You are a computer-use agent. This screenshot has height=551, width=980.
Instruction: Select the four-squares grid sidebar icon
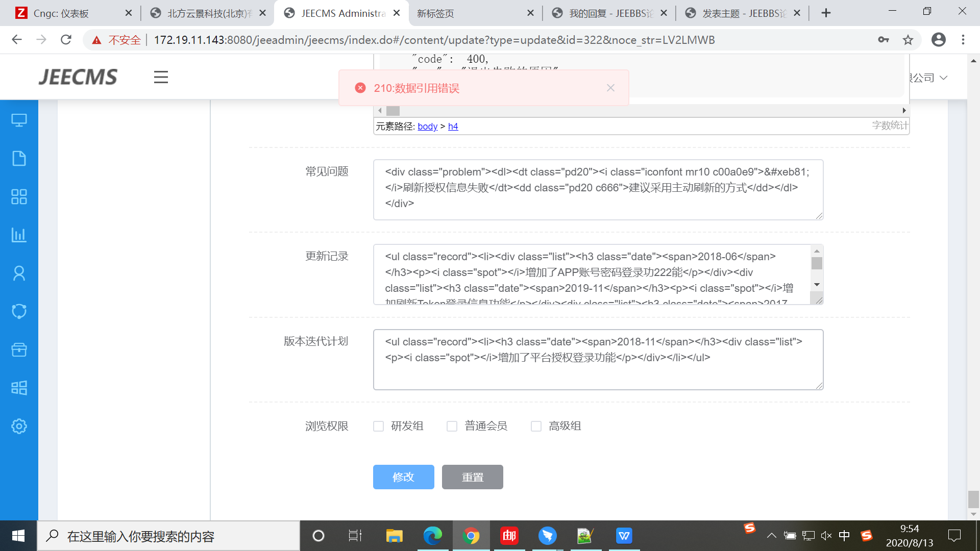tap(19, 197)
